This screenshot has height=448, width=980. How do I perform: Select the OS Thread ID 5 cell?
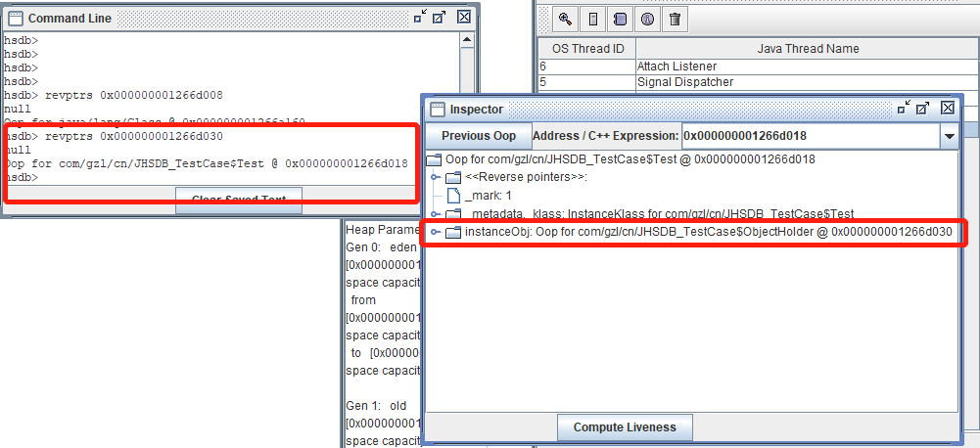[x=587, y=82]
